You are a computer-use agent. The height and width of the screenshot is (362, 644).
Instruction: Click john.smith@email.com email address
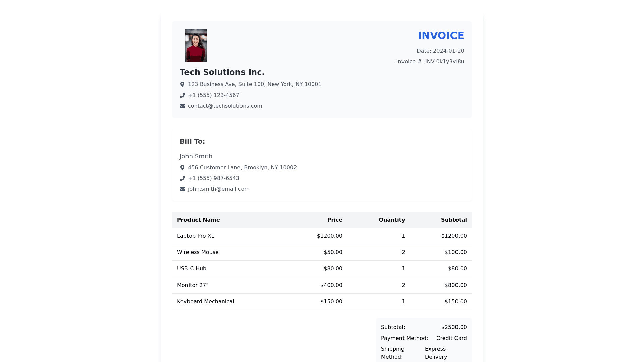pyautogui.click(x=218, y=189)
